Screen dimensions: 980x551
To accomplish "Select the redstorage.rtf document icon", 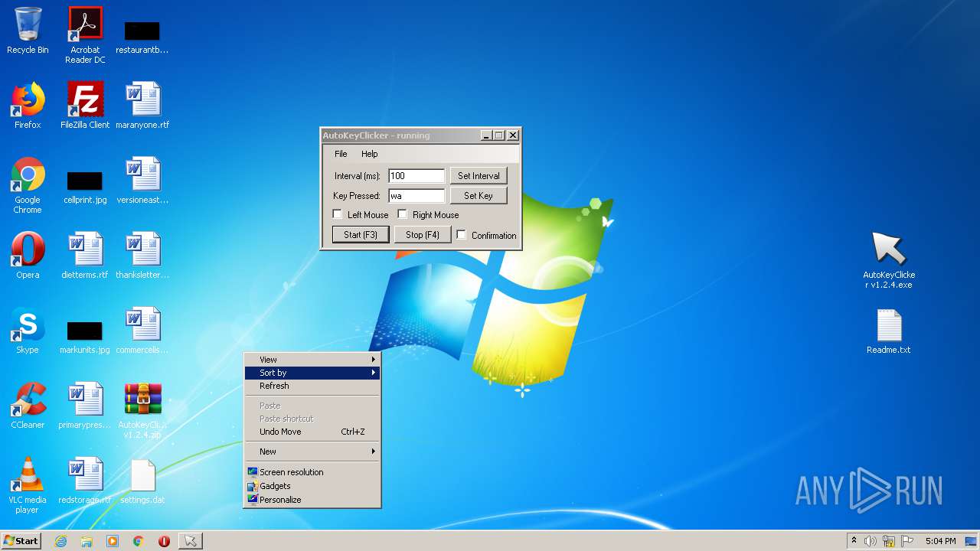I will coord(85,481).
